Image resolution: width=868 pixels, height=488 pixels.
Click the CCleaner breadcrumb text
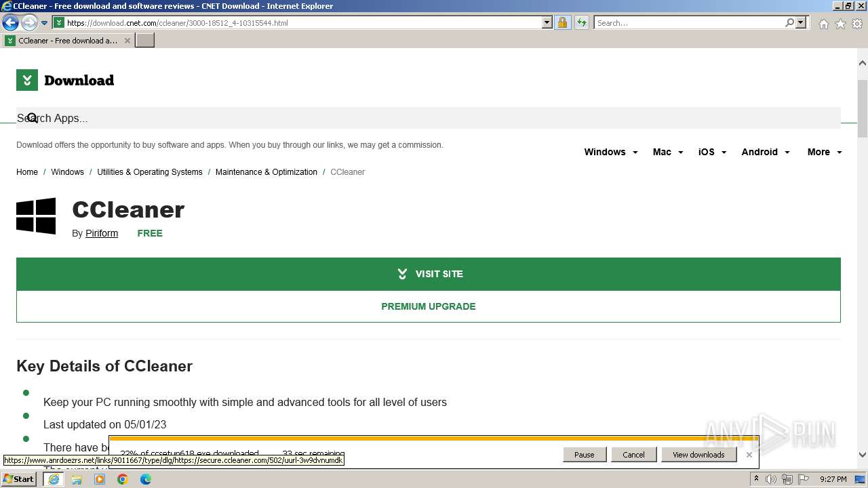348,172
